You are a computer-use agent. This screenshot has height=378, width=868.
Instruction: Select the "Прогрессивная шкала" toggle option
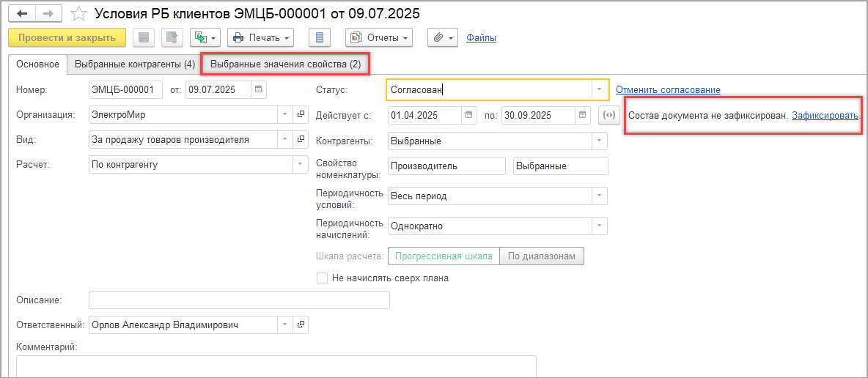(443, 256)
